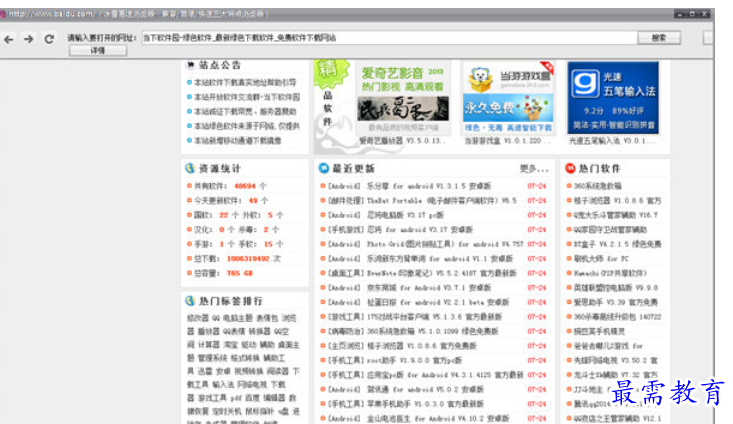733x424 pixels.
Task: Click the back navigation arrow
Action: (9, 39)
